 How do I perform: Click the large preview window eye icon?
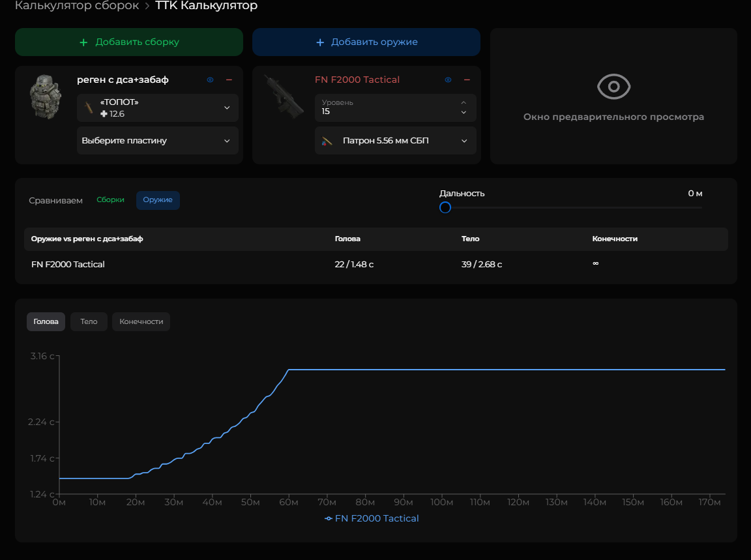[x=613, y=87]
